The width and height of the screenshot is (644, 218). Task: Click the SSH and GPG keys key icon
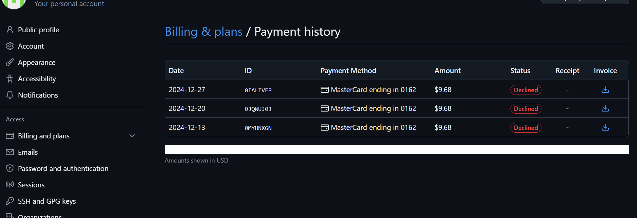click(x=10, y=201)
